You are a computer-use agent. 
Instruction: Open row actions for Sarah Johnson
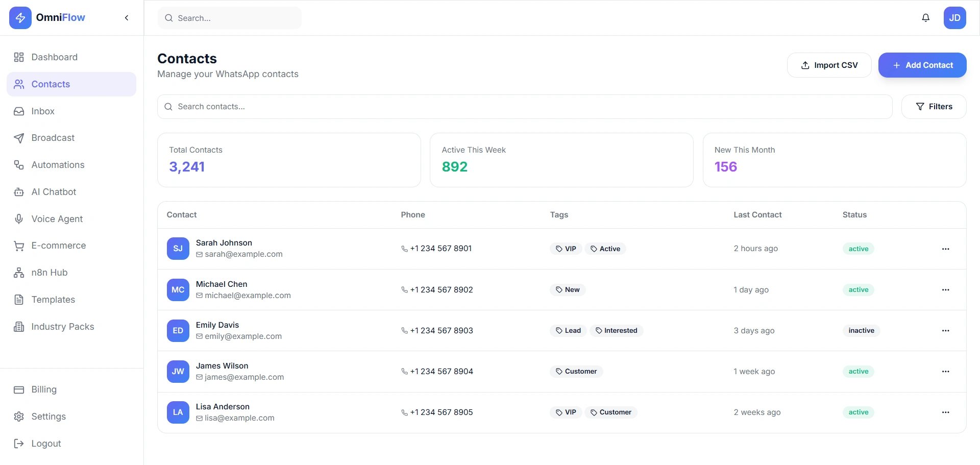click(x=945, y=249)
